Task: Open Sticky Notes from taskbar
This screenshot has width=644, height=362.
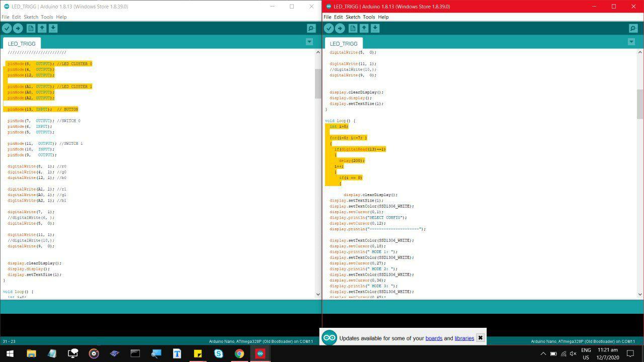Action: (x=198, y=353)
